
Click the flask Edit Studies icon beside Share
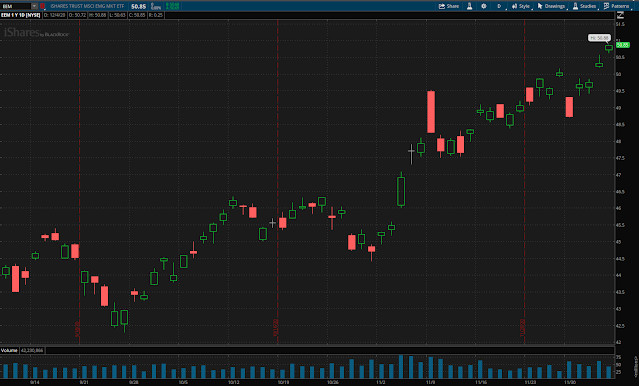point(469,6)
